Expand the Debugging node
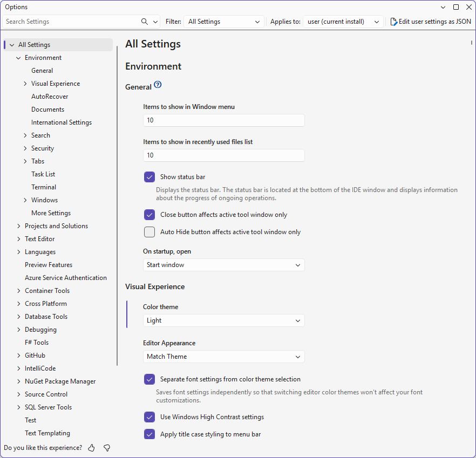The width and height of the screenshot is (476, 458). pyautogui.click(x=18, y=330)
